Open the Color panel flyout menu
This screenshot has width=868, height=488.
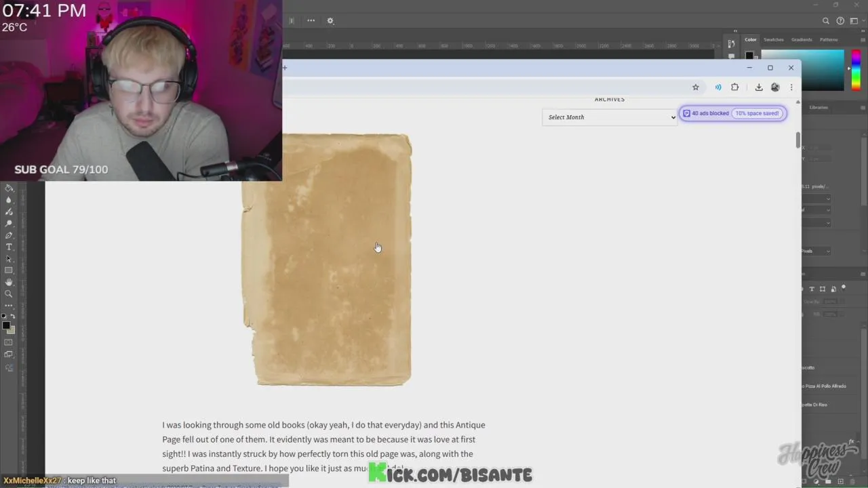(x=863, y=39)
